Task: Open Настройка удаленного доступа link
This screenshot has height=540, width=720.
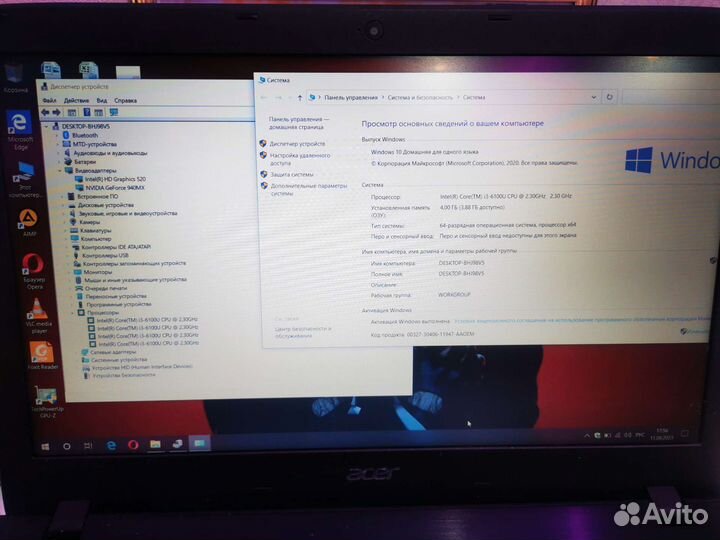Action: [300, 159]
